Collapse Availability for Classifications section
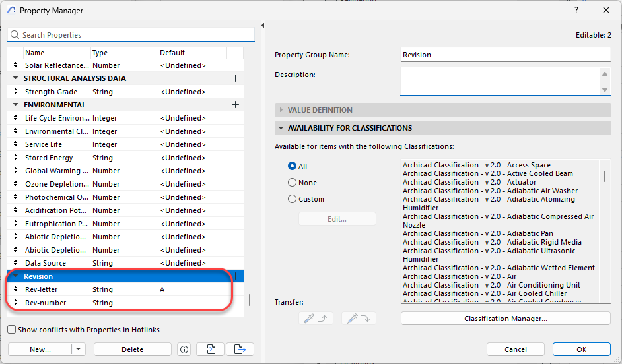 (281, 128)
